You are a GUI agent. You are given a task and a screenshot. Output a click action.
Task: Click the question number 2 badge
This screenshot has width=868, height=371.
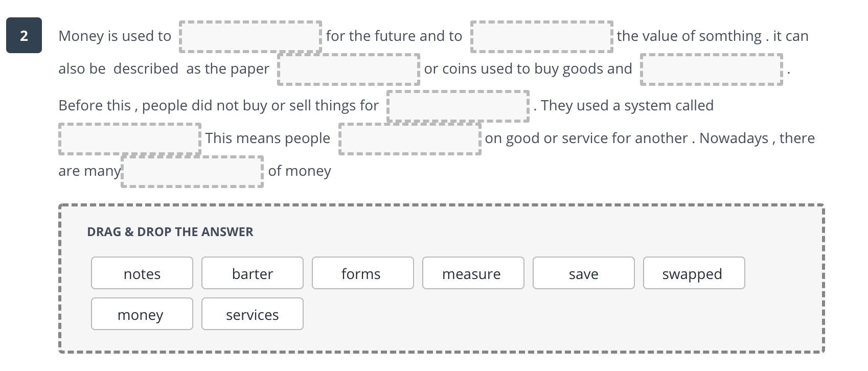click(24, 36)
